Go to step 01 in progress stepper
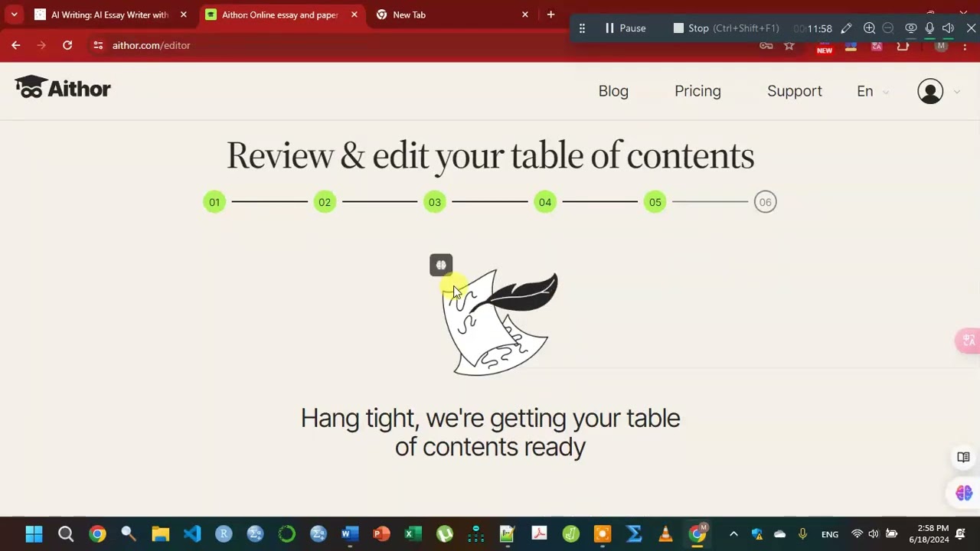 pyautogui.click(x=214, y=202)
